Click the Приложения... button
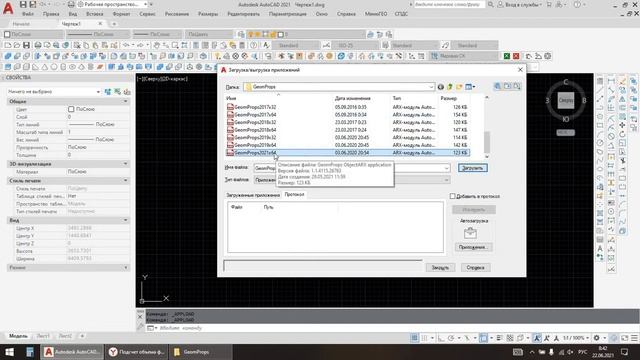This screenshot has width=640, height=360. 473,247
